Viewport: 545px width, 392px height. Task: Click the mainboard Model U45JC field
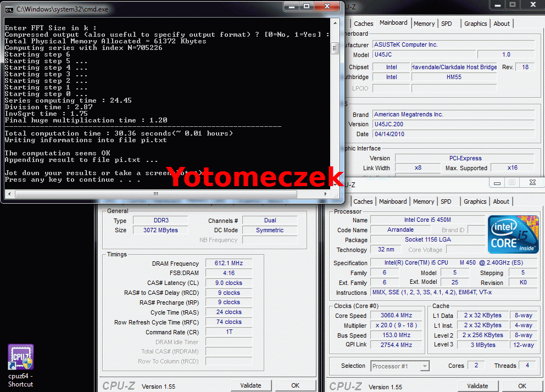(424, 54)
